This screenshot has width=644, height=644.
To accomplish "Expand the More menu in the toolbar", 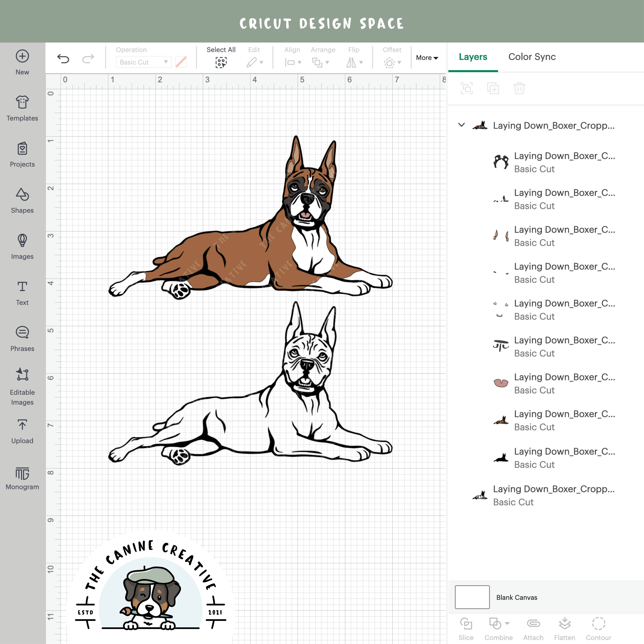I will 427,58.
